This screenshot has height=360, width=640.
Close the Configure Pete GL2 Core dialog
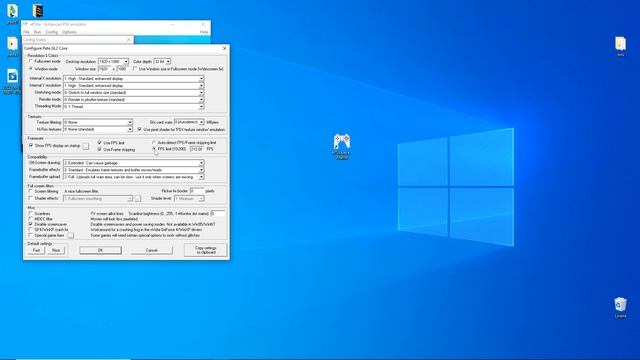[224, 48]
